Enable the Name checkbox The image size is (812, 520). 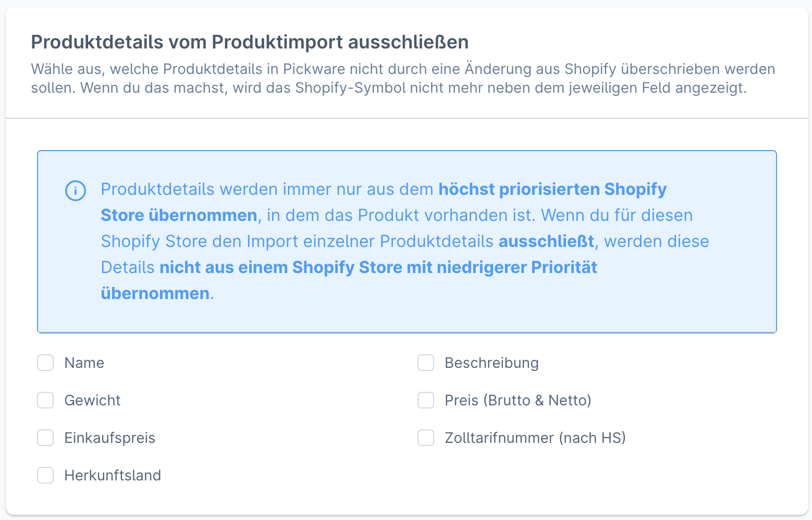pos(45,363)
